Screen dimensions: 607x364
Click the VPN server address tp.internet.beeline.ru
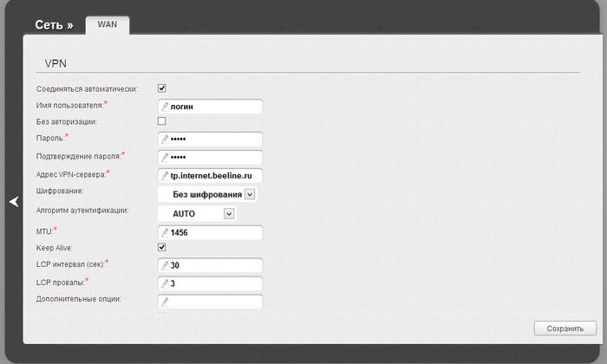(217, 176)
